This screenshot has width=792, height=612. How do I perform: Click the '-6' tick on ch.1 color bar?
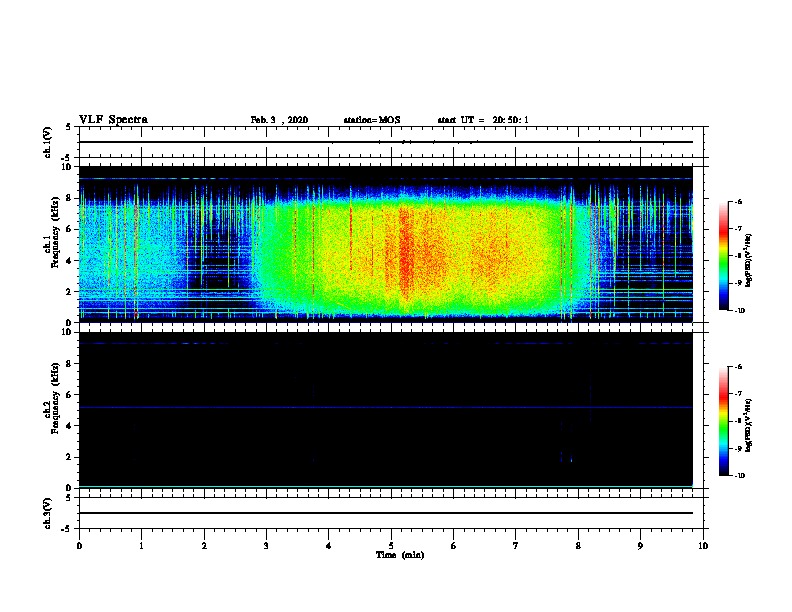click(x=738, y=201)
